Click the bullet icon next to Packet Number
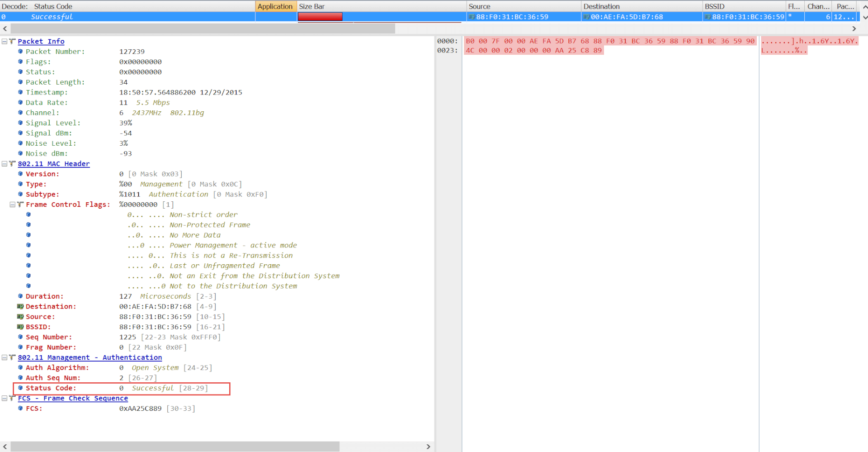This screenshot has width=868, height=452. tap(20, 52)
